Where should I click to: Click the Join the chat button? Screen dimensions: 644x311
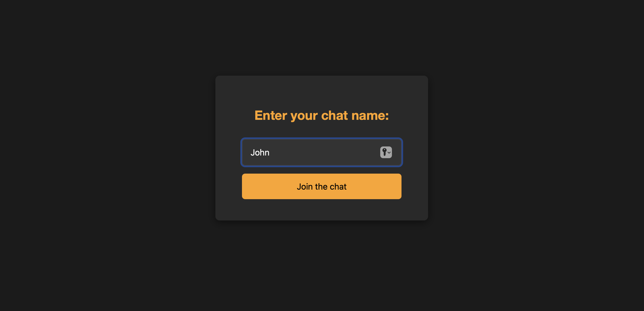(321, 186)
